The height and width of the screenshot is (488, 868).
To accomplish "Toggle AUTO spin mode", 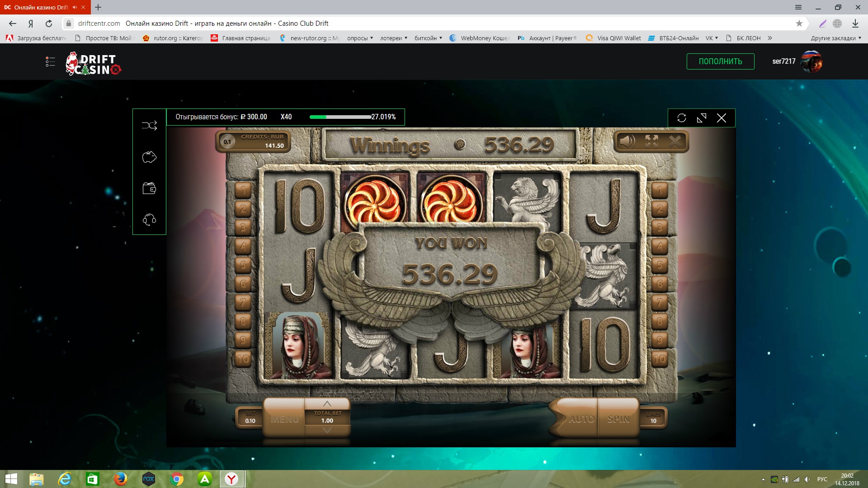I will pyautogui.click(x=581, y=419).
